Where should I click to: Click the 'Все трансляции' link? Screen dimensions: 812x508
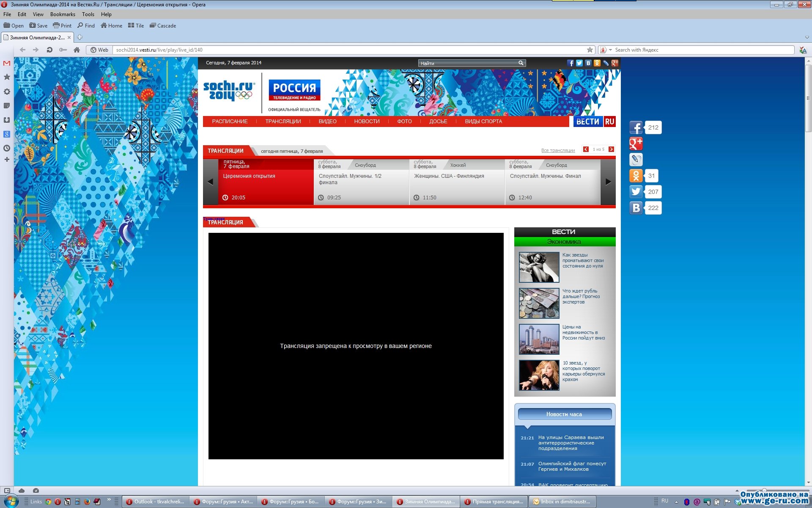(x=558, y=151)
